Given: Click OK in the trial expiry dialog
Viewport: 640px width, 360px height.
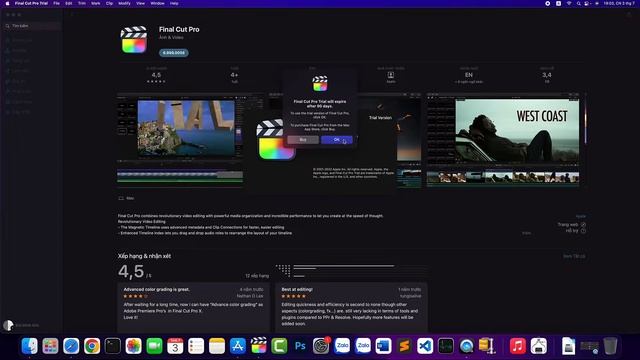Looking at the screenshot, I should tap(337, 140).
